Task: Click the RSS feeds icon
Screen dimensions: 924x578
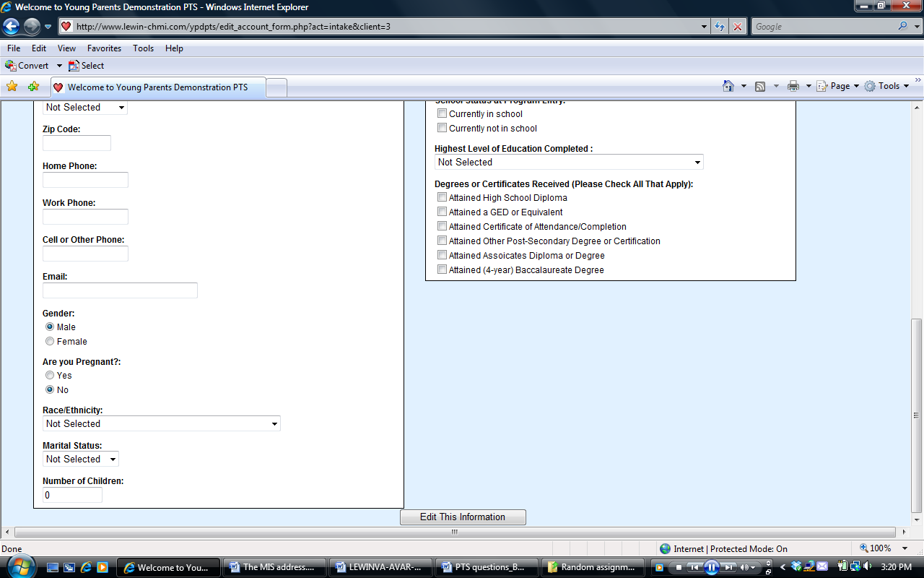Action: [x=760, y=86]
